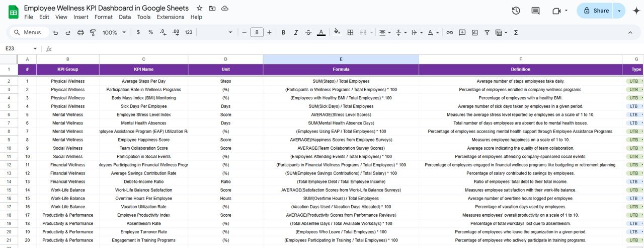Image resolution: width=644 pixels, height=248 pixels.
Task: Click the Functions sigma icon
Action: 516,32
